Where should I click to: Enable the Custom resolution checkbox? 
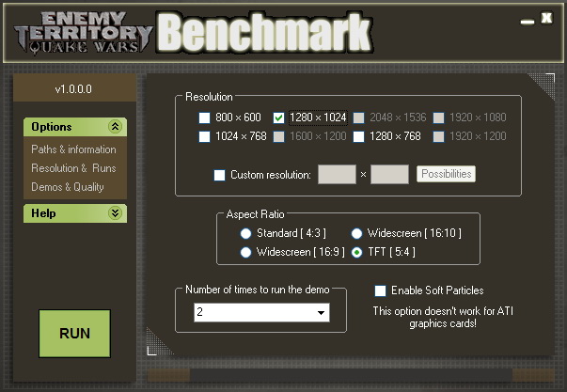[x=219, y=175]
